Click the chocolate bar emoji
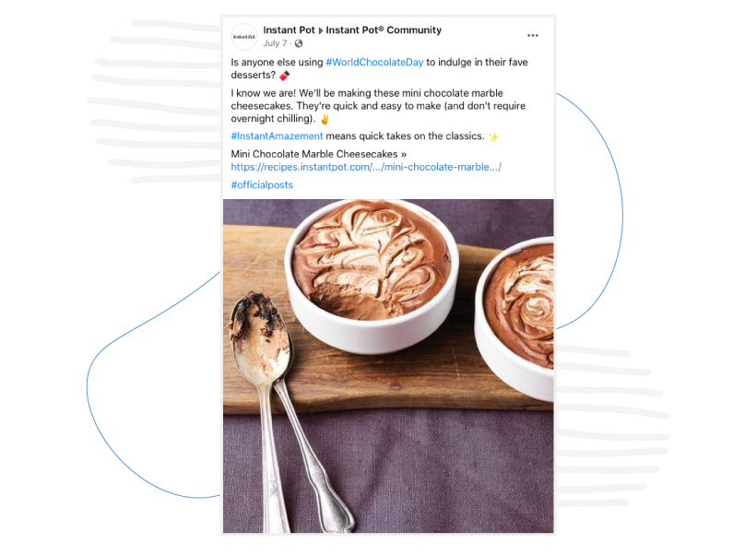Image resolution: width=756 pixels, height=555 pixels. (x=285, y=76)
